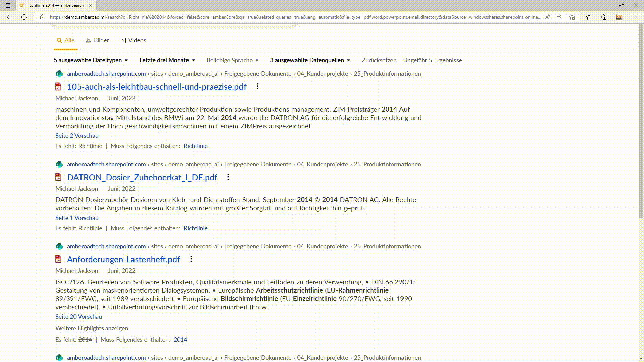Open the PDF icon beside 105-auch-als-leichtbau-schnell-und-praezise.pdf
Viewport: 644px width, 362px height.
[58, 86]
